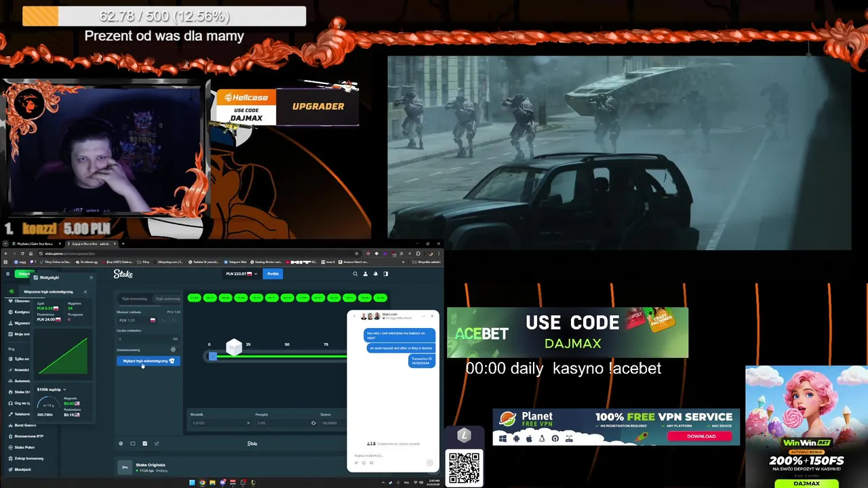Open the Stake Originals link
The image size is (868, 488).
tap(151, 465)
